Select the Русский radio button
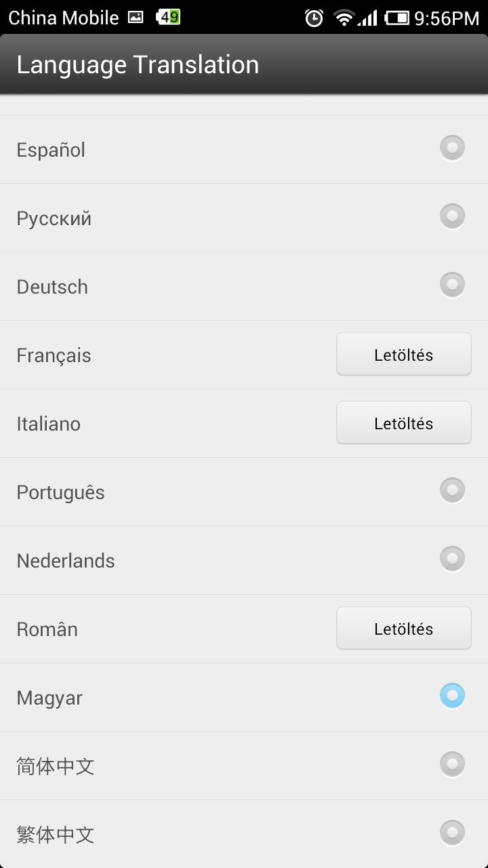Screen dimensions: 488x868 [452, 216]
